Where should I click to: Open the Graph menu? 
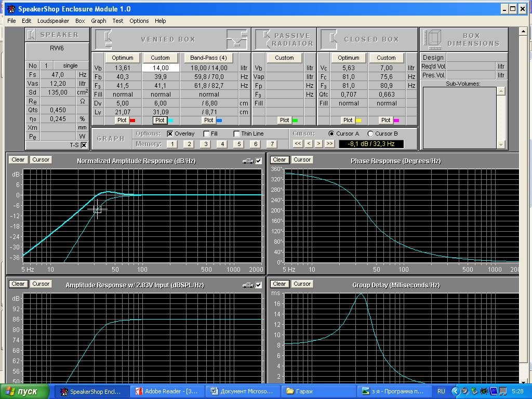tap(98, 21)
